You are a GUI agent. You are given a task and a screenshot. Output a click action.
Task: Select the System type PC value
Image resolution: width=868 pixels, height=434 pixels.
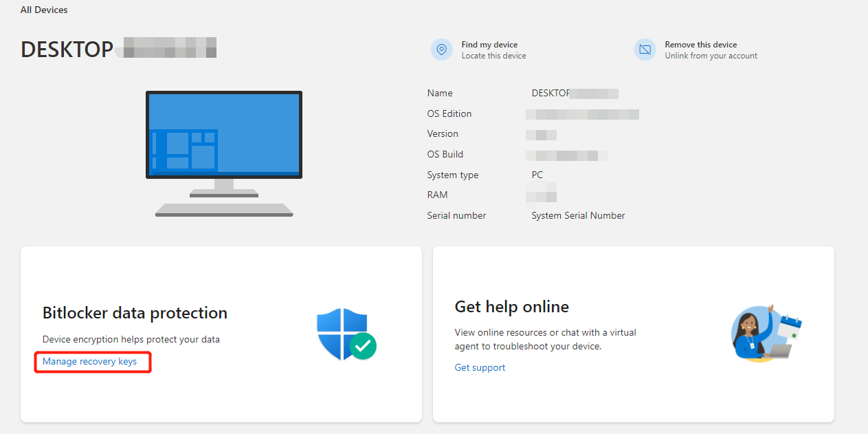[537, 175]
